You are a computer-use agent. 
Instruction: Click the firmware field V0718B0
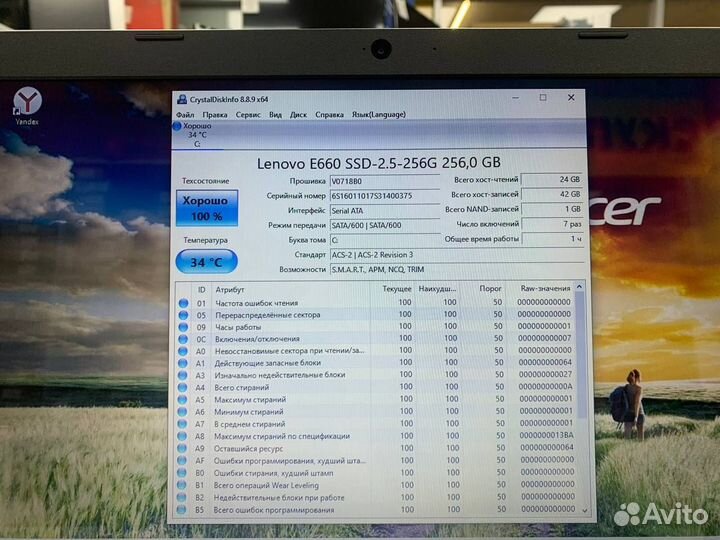point(384,181)
